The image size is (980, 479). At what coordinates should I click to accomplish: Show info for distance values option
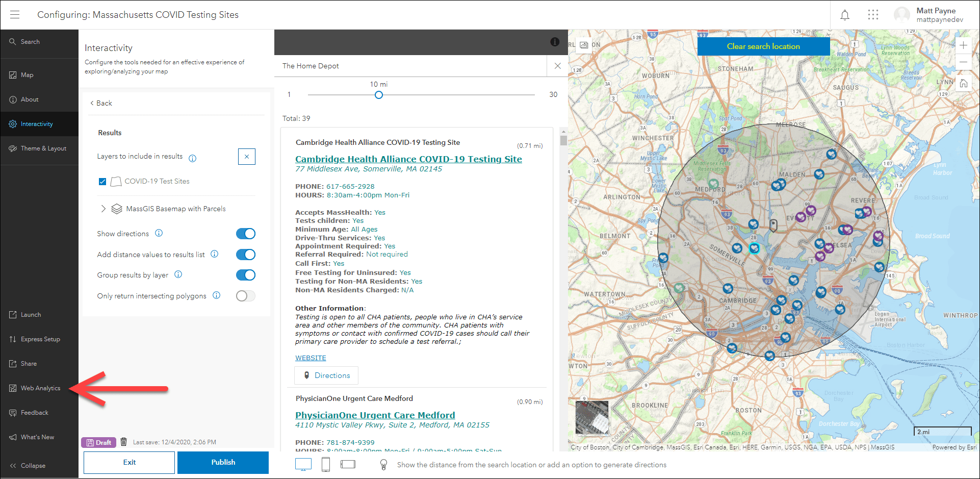(215, 254)
